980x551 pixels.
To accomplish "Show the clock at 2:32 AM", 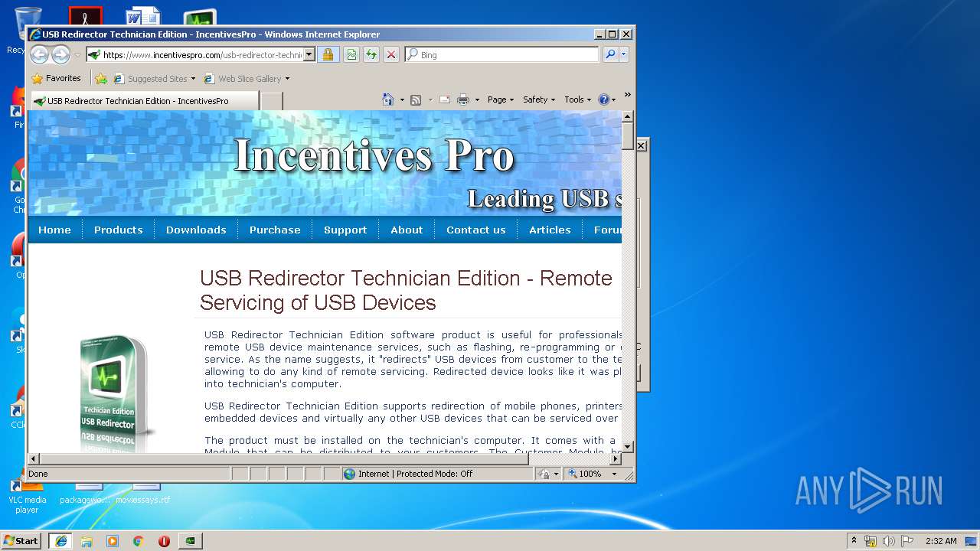I will pos(941,540).
